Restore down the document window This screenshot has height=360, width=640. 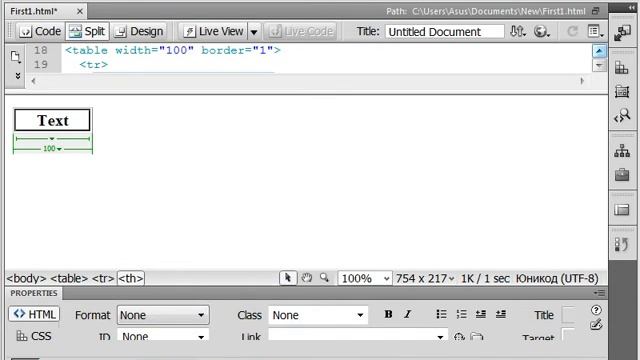tap(596, 11)
